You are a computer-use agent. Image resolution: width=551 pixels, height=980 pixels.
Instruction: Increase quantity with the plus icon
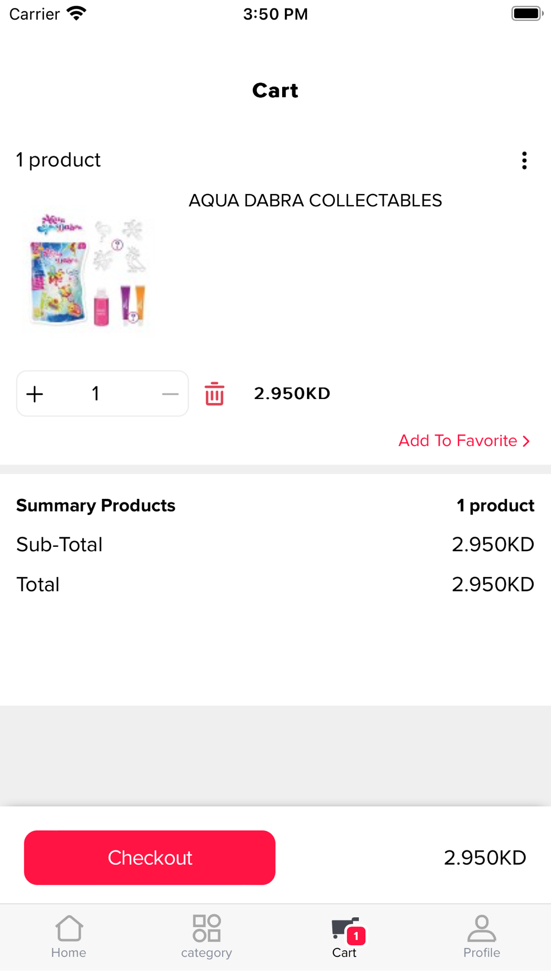click(35, 394)
